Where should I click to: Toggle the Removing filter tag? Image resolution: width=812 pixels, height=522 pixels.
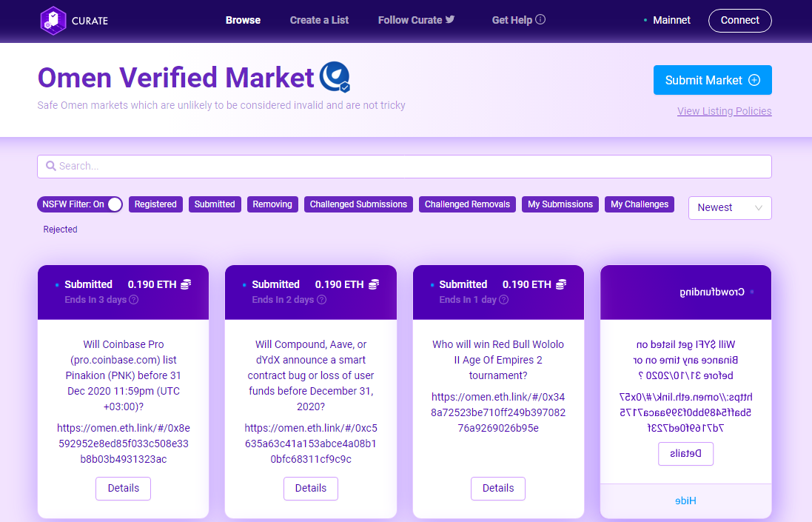click(272, 204)
